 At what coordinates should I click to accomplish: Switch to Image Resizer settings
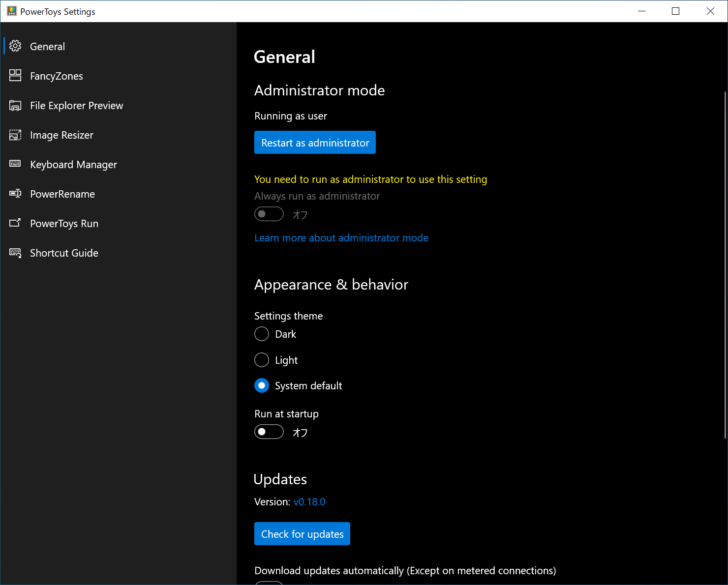point(118,135)
